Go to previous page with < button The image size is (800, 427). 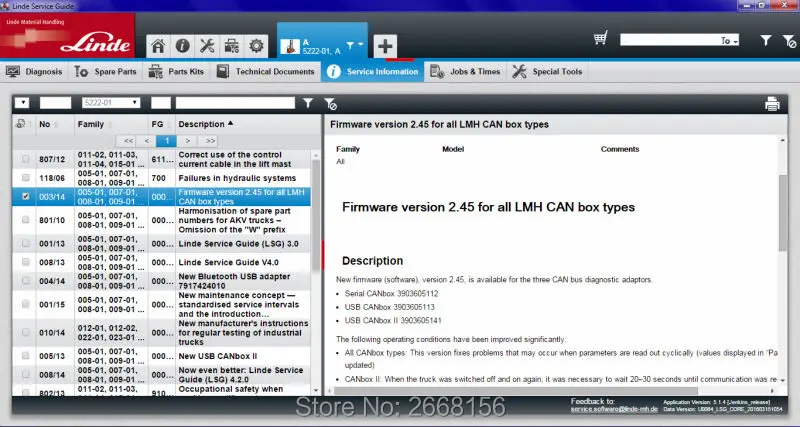point(147,141)
